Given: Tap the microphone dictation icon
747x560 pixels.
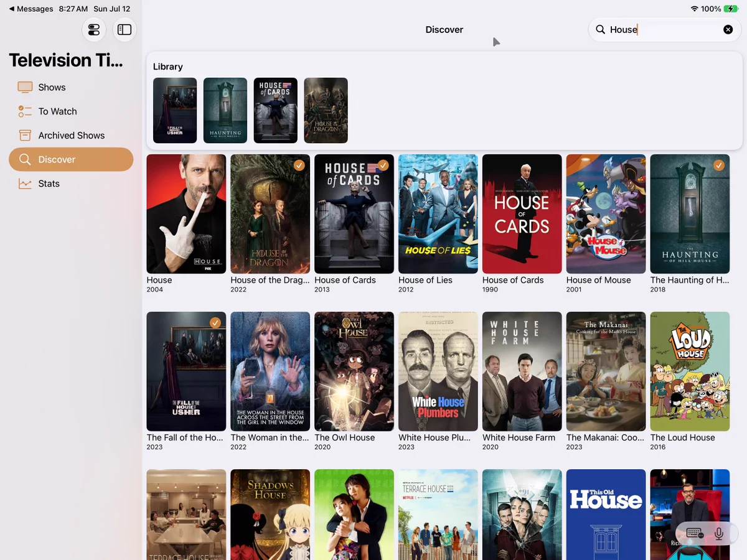Looking at the screenshot, I should [719, 534].
